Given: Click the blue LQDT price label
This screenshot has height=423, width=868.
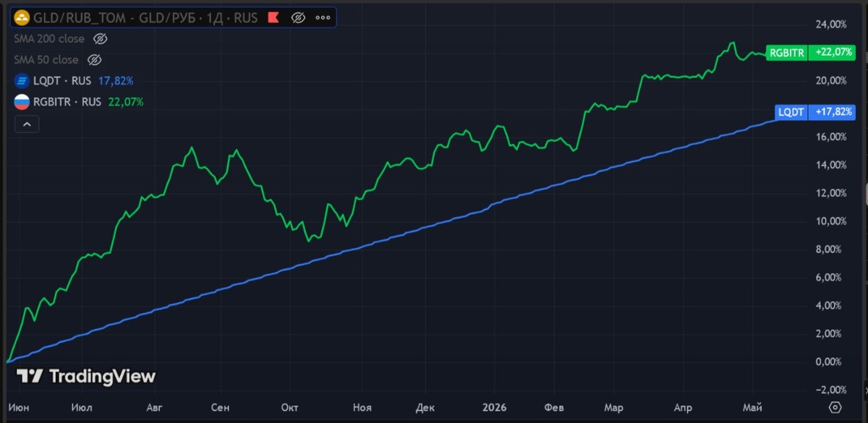Looking at the screenshot, I should [791, 112].
